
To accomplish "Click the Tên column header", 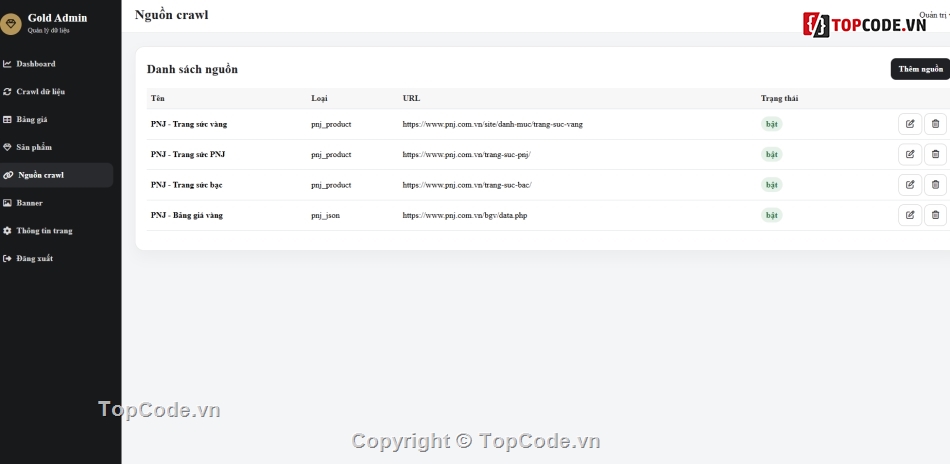I will pos(158,98).
